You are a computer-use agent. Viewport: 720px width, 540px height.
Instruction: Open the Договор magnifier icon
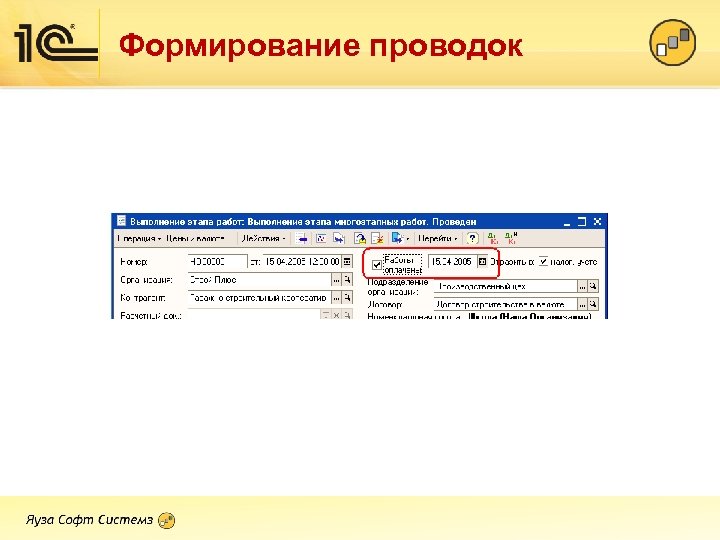point(593,304)
